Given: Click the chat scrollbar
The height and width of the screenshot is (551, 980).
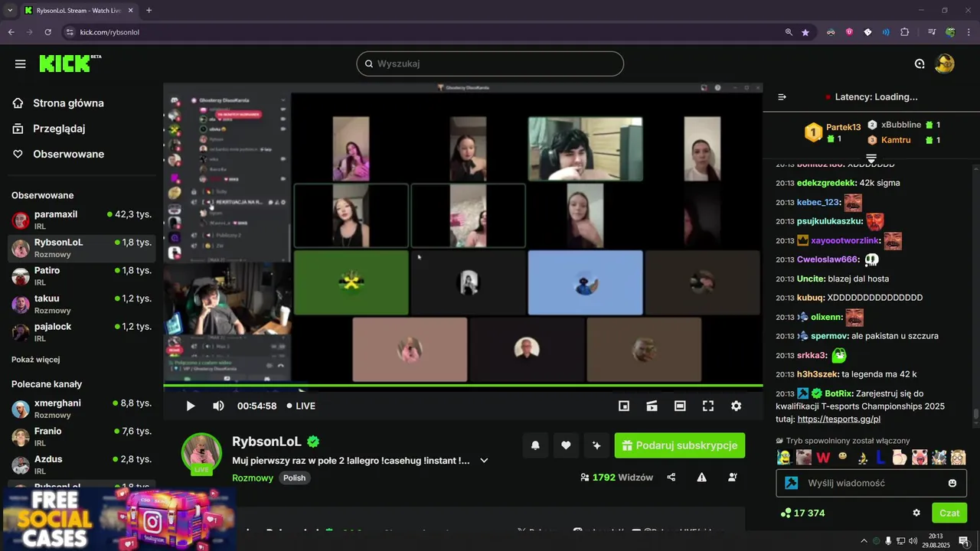Looking at the screenshot, I should (x=976, y=414).
